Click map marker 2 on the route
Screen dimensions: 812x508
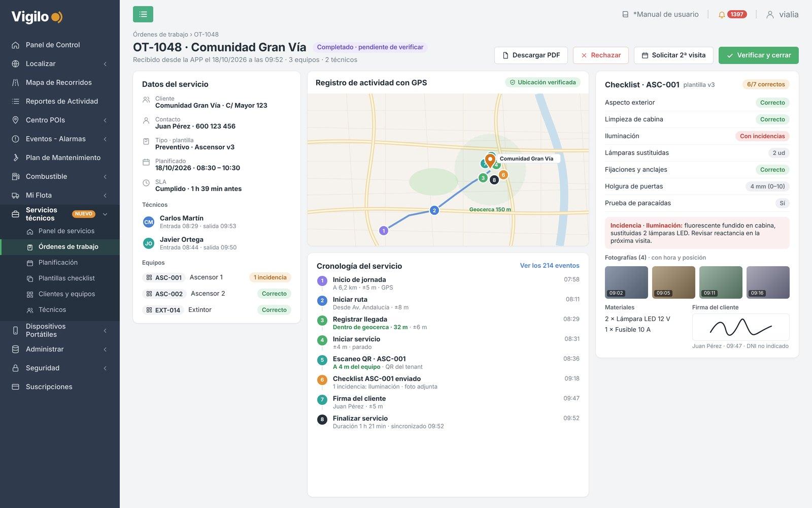pos(434,210)
